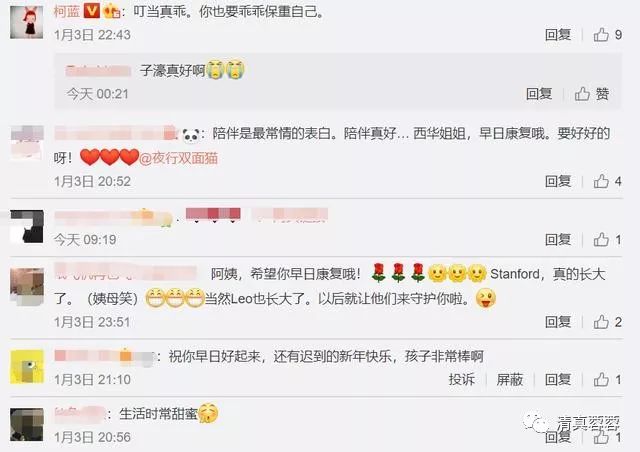Screen dimensions: 640x452
Task: Like the 今天 00:21 reply marked 赞
Action: pos(592,94)
